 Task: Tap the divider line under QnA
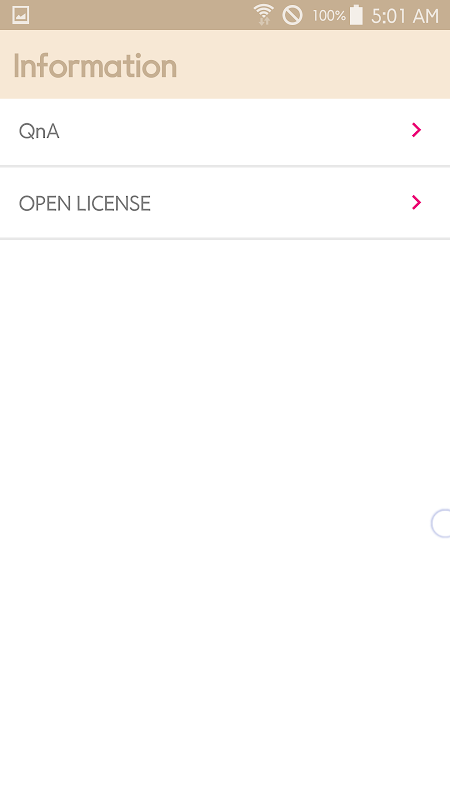[225, 166]
